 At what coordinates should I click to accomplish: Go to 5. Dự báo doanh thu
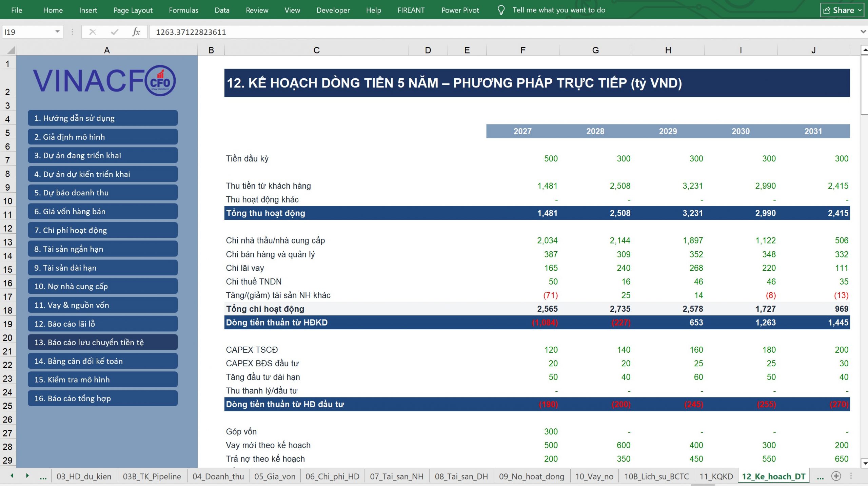tap(103, 193)
